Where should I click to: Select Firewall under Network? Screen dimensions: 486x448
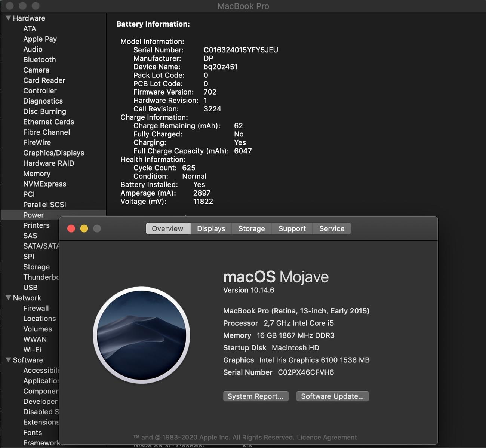click(36, 308)
